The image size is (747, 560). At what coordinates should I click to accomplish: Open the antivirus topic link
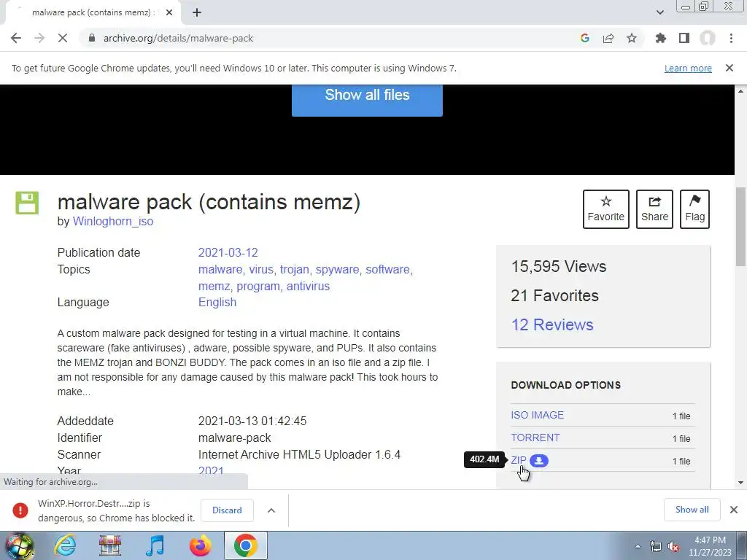point(308,286)
